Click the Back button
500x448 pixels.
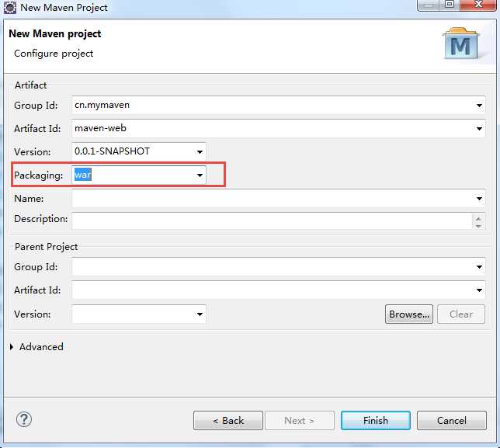(x=228, y=421)
